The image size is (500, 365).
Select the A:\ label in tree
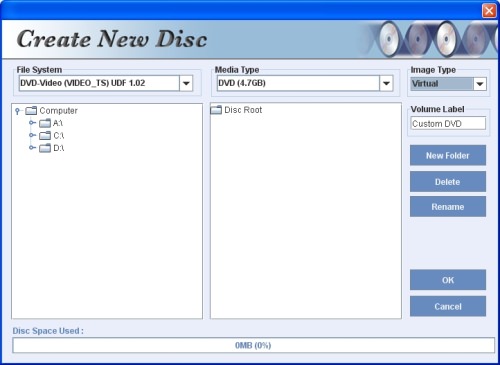click(58, 123)
